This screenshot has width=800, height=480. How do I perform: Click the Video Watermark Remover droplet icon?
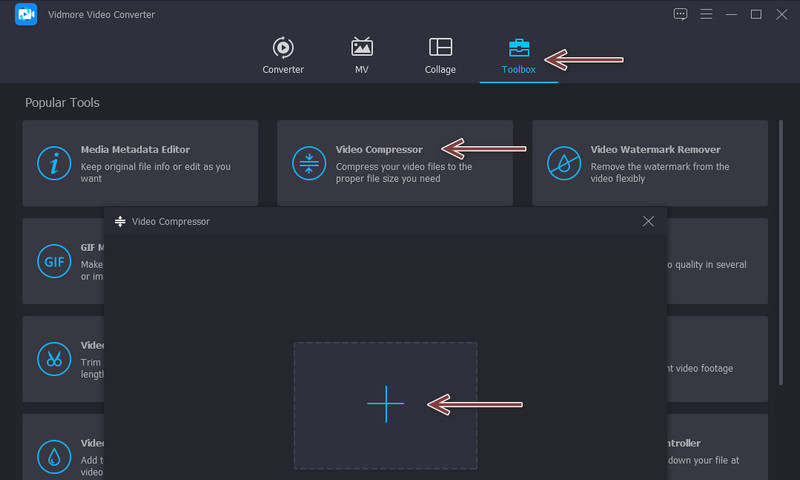pos(563,163)
